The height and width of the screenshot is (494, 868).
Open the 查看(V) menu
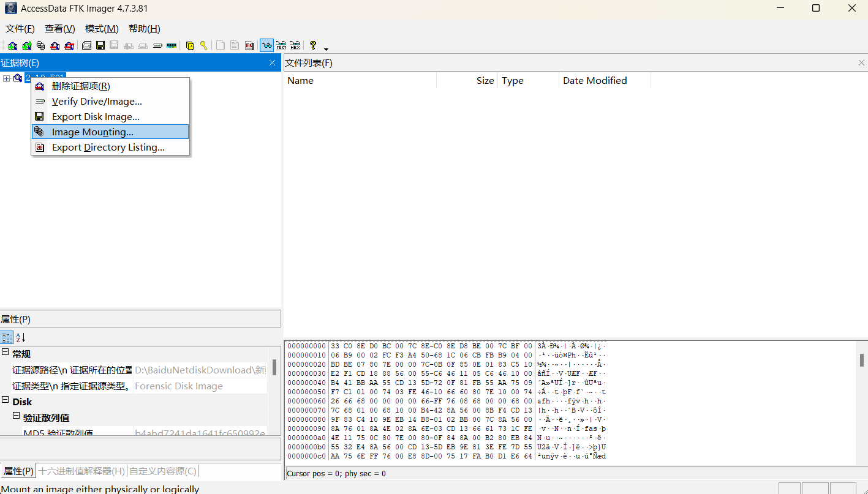tap(60, 29)
